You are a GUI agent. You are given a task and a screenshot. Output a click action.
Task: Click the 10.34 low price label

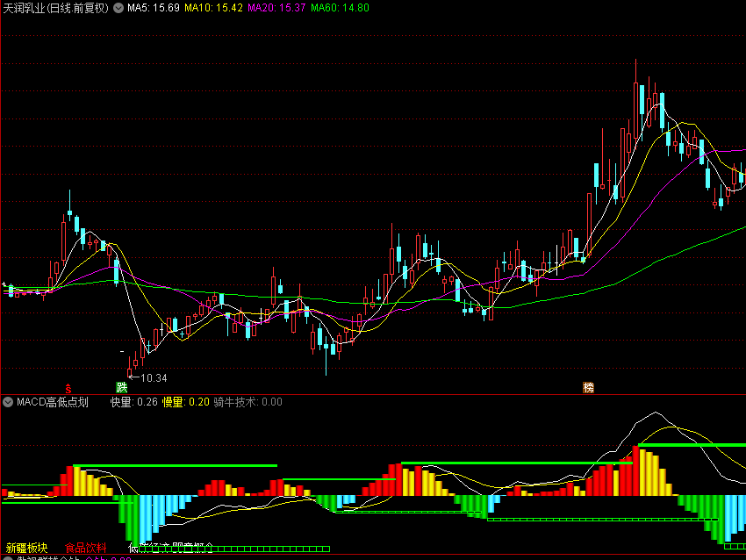tap(154, 378)
